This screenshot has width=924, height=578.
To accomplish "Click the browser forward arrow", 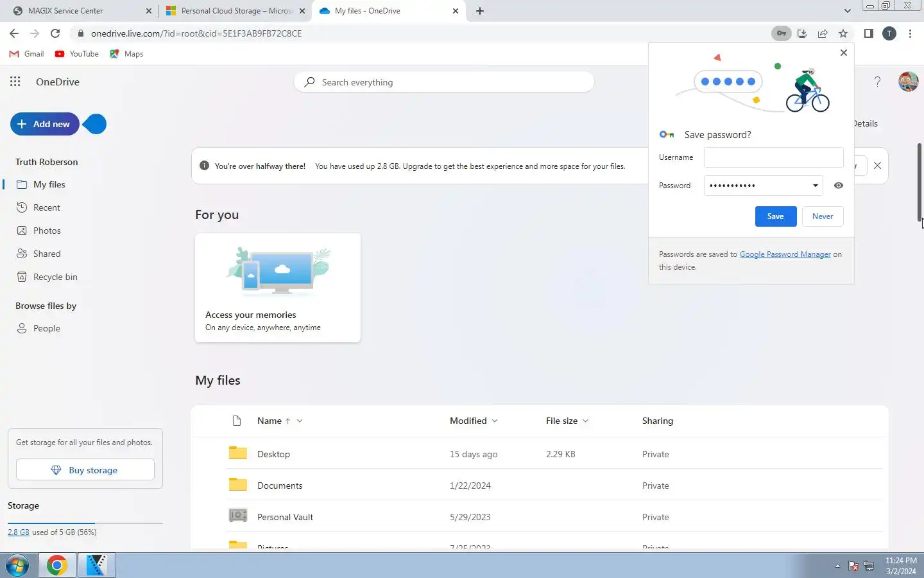I will pyautogui.click(x=35, y=33).
